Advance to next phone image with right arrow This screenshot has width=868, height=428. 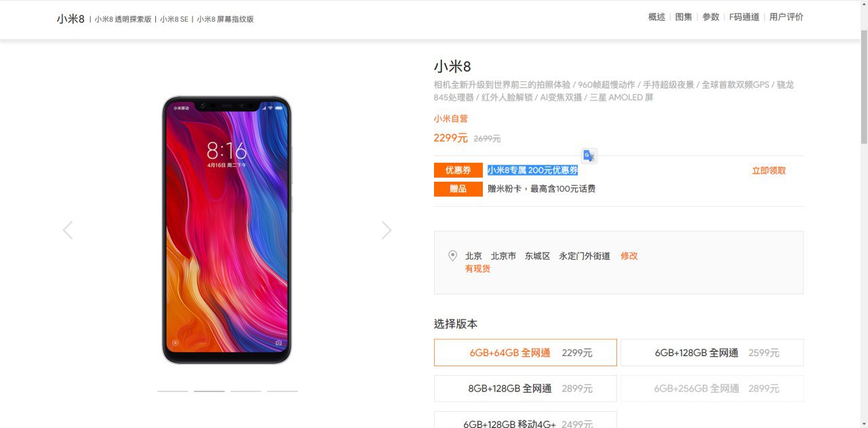click(x=387, y=231)
